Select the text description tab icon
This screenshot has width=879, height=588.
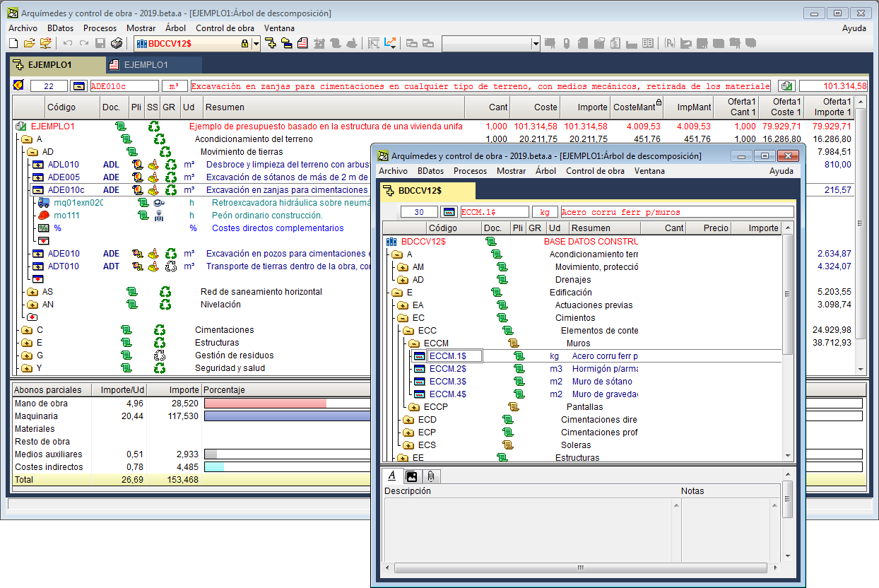(x=391, y=476)
